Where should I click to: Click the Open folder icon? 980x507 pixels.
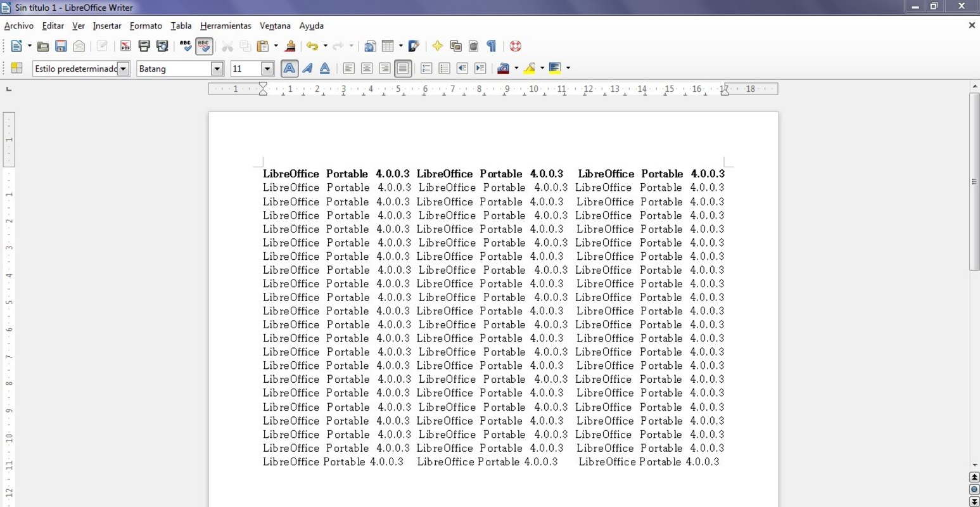tap(42, 46)
